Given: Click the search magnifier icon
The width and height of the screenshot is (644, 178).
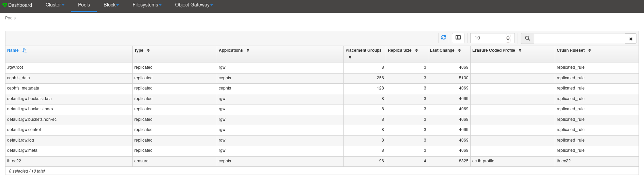Looking at the screenshot, I should pos(527,38).
